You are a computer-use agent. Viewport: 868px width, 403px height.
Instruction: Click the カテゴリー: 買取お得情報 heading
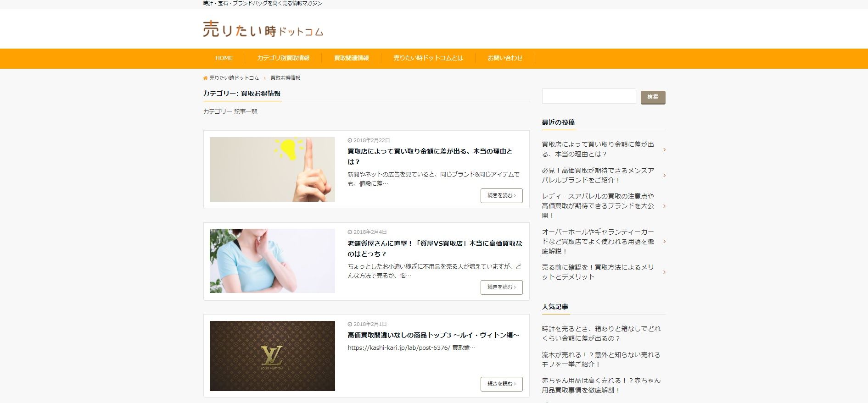pos(242,94)
